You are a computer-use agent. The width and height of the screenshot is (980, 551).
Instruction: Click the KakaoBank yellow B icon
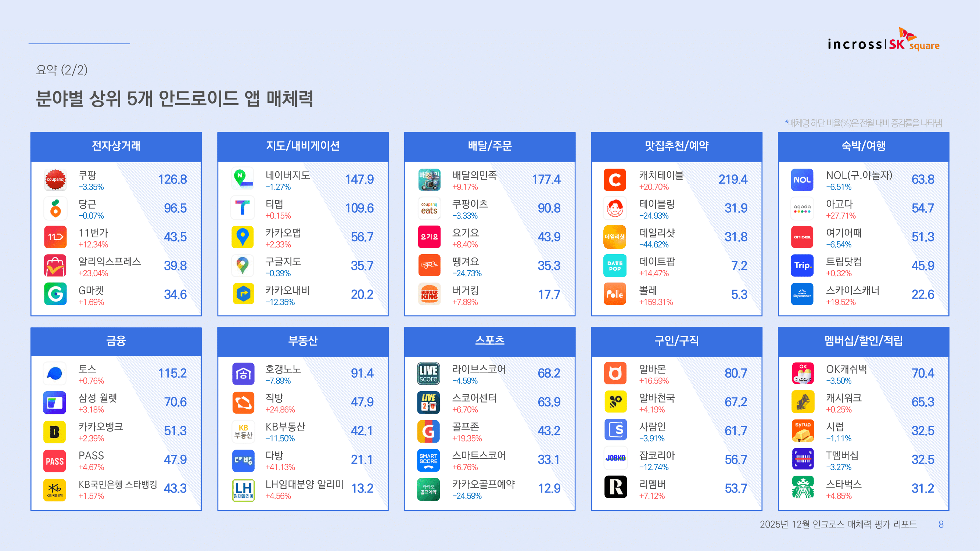[x=55, y=432]
